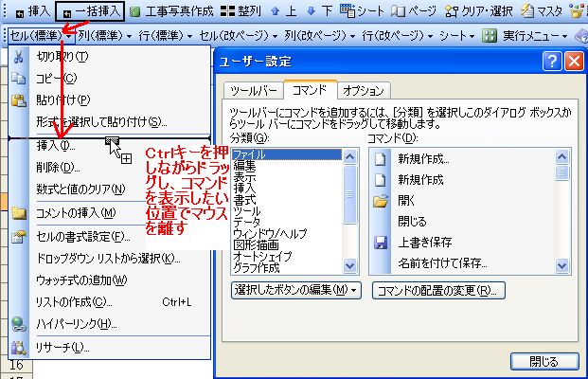Click the scissors icon for 切り取り
Screen dimensions: 588x379
click(x=18, y=56)
